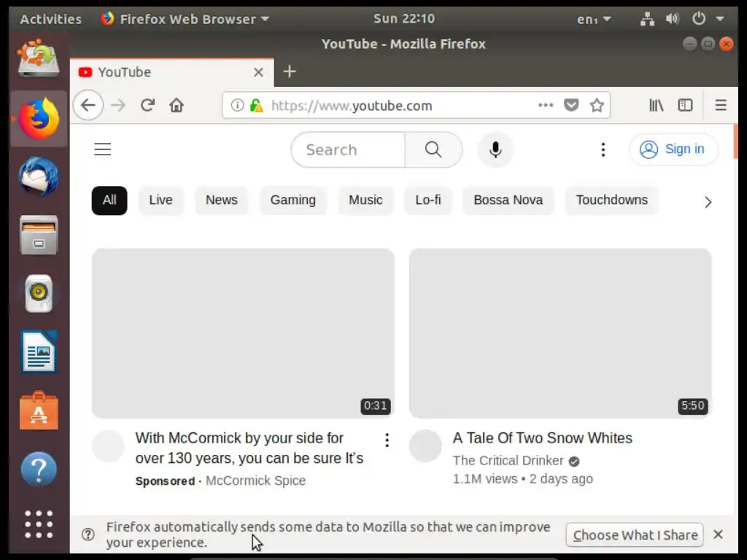Open LibreOffice Writer from the dock
This screenshot has height=560, width=747.
click(39, 352)
